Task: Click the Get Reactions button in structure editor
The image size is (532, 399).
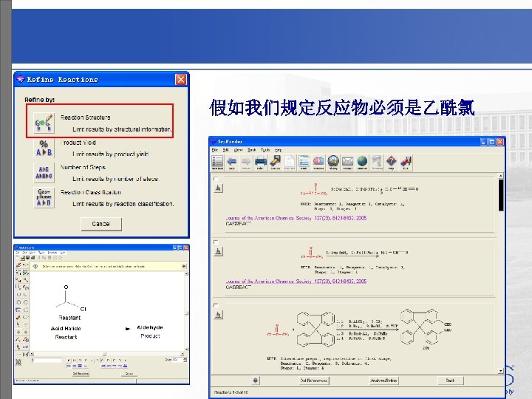Action: (x=81, y=374)
